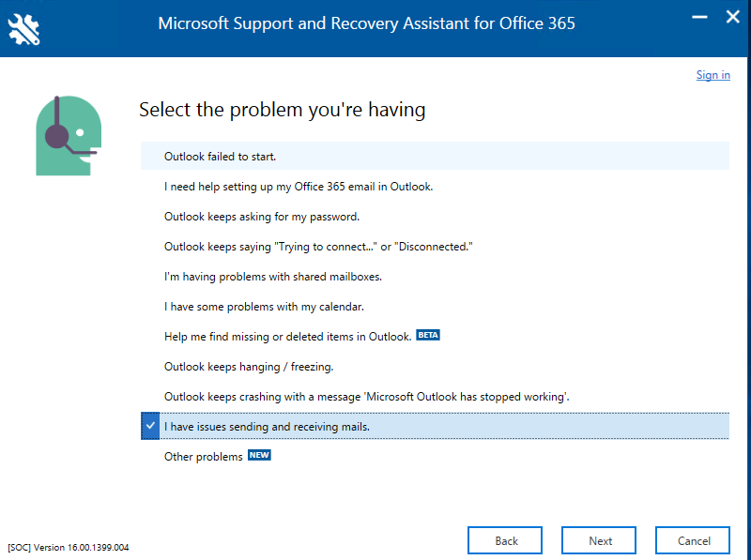Click the headset support agent icon
Image resolution: width=751 pixels, height=560 pixels.
click(x=69, y=135)
